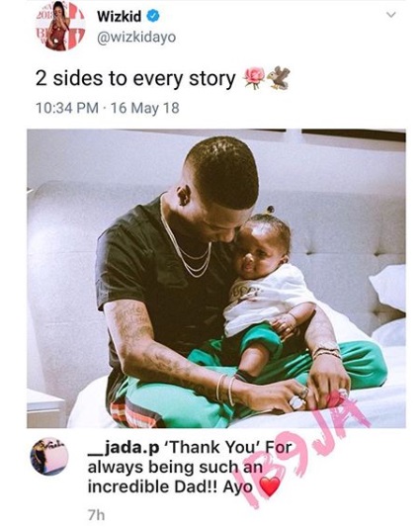Open _jada.p's avatar picture
The image size is (420, 527).
click(49, 457)
